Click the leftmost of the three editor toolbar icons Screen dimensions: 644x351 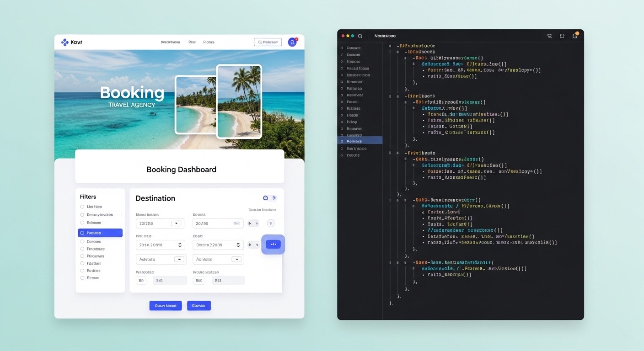point(549,36)
